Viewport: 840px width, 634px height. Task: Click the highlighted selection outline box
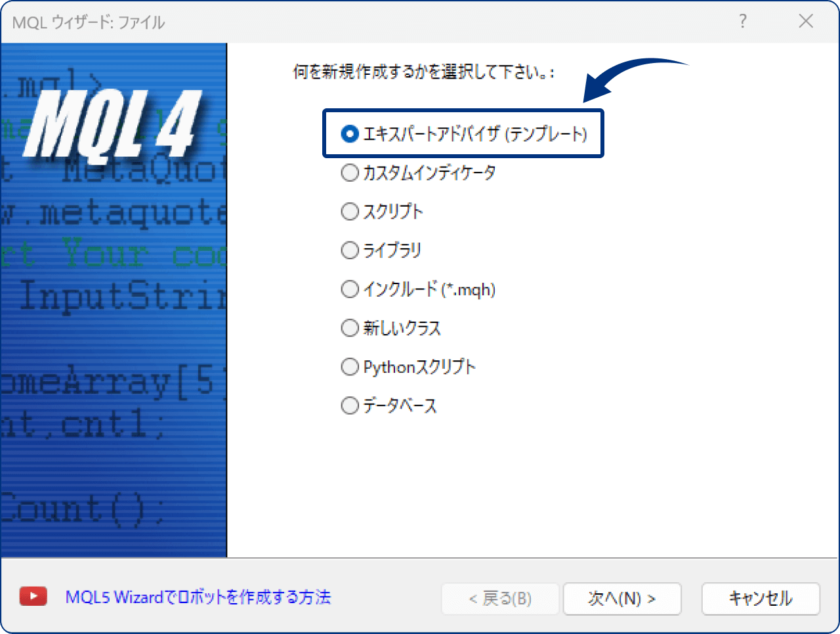pyautogui.click(x=463, y=133)
